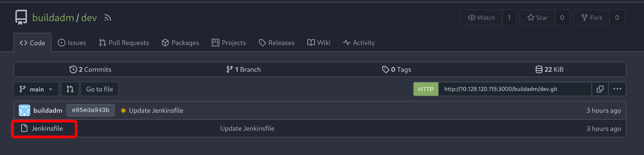644x155 pixels.
Task: Switch to the Issues tab
Action: coord(72,43)
